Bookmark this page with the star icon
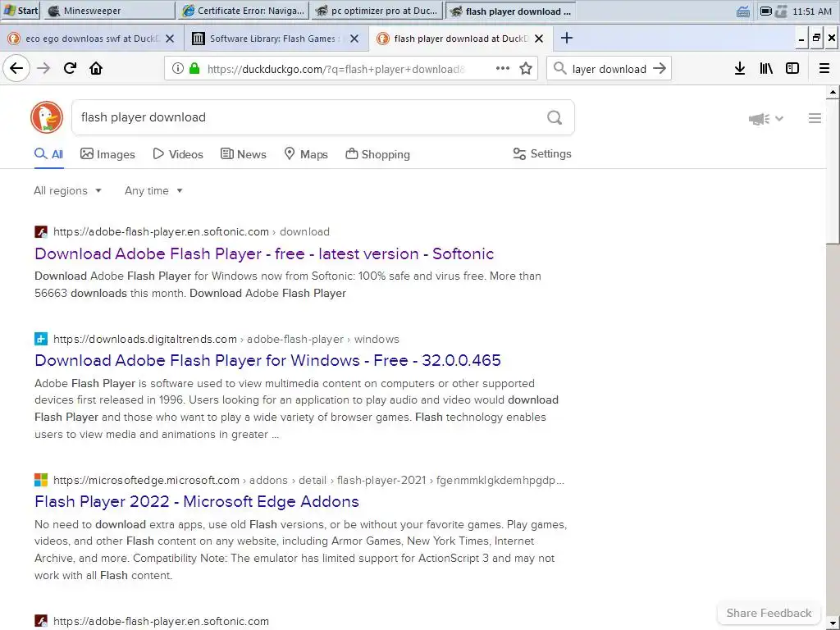840x630 pixels. click(x=526, y=68)
